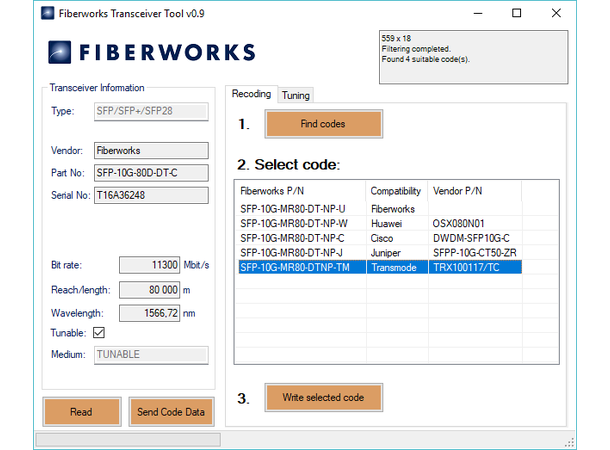
Task: Close the Fiberworks Transceiver Tool window
Action: pyautogui.click(x=556, y=13)
